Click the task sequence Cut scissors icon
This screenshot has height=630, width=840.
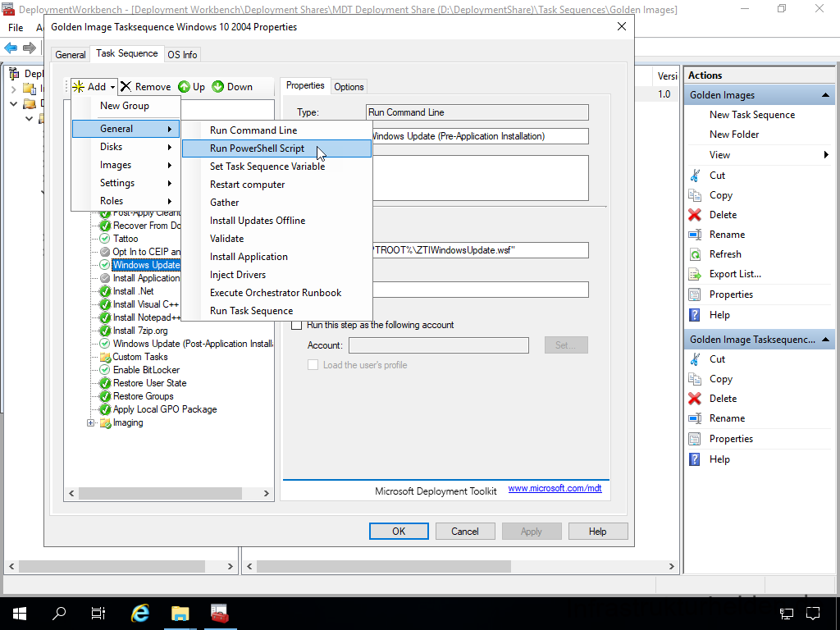695,359
